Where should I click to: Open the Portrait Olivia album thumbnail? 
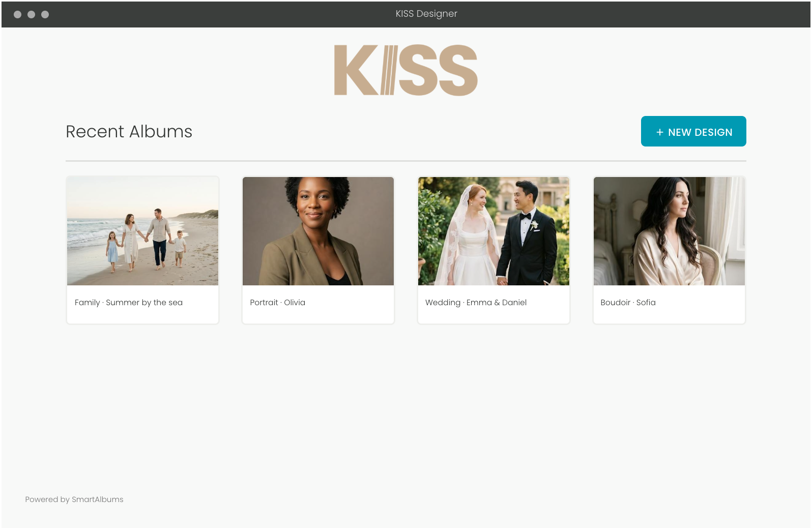tap(318, 231)
